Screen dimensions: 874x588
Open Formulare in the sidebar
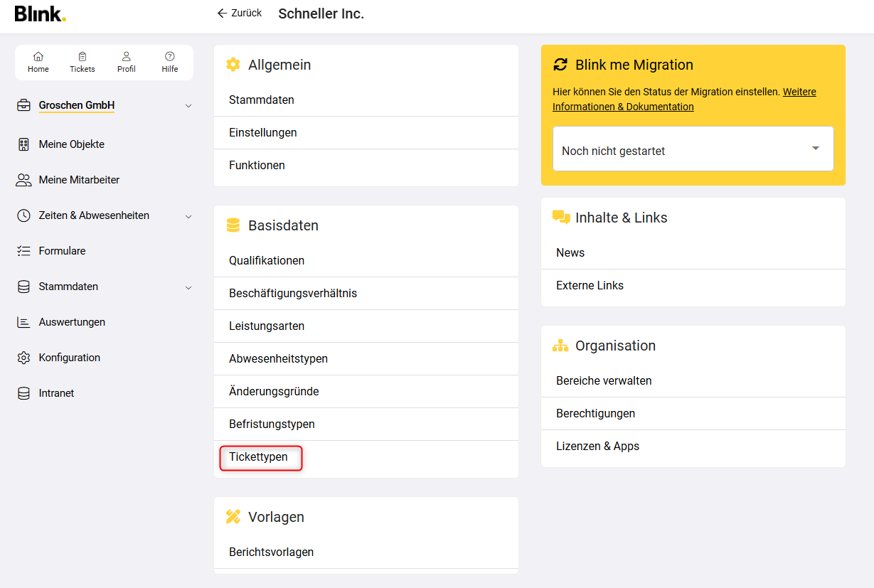tap(62, 251)
